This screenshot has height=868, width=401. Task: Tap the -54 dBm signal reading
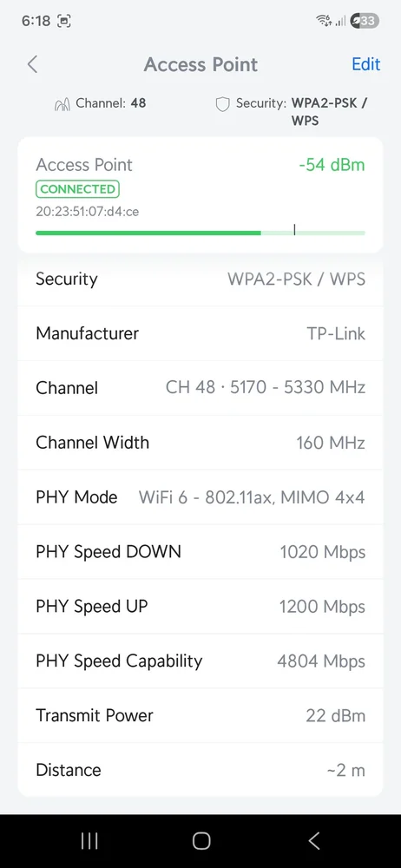pyautogui.click(x=332, y=165)
